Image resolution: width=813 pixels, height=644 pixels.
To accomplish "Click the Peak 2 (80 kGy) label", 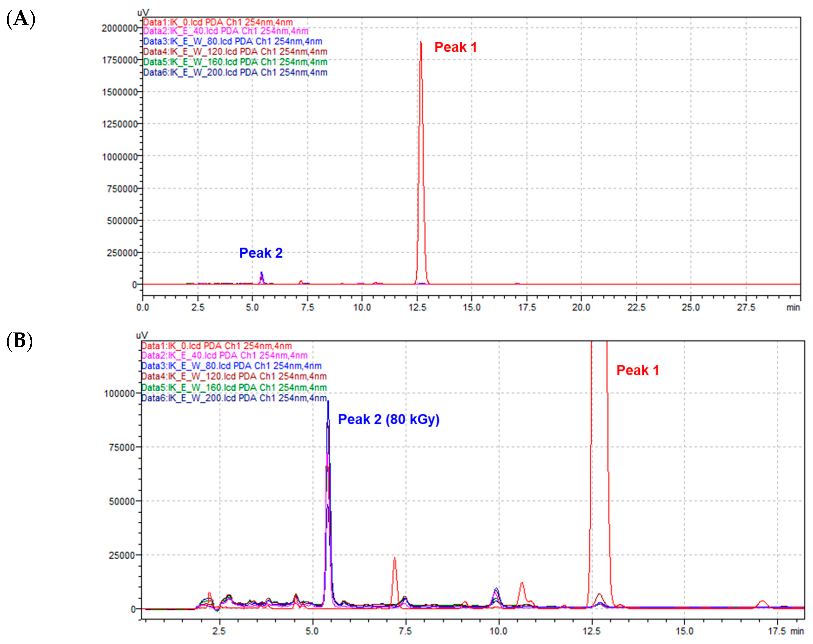I will pyautogui.click(x=388, y=419).
